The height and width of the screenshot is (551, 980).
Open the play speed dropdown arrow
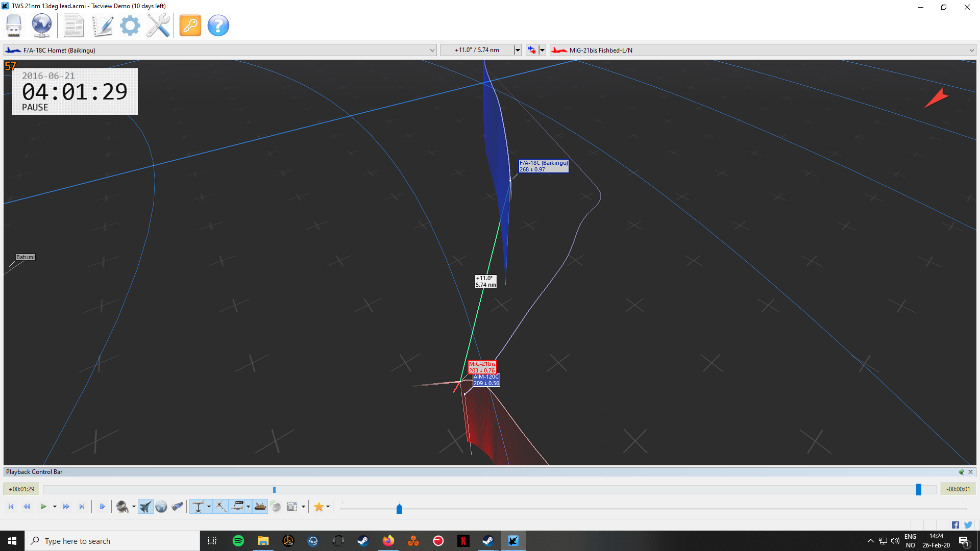coord(55,507)
